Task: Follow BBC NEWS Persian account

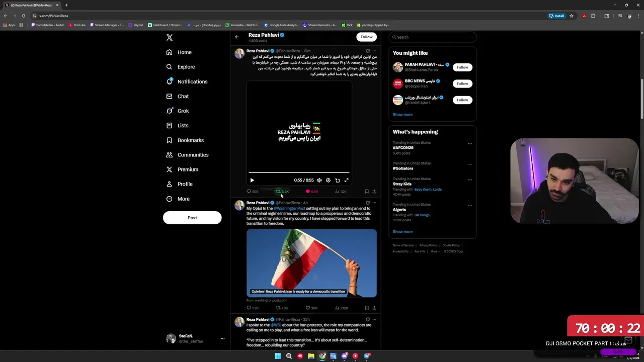Action: [462, 83]
